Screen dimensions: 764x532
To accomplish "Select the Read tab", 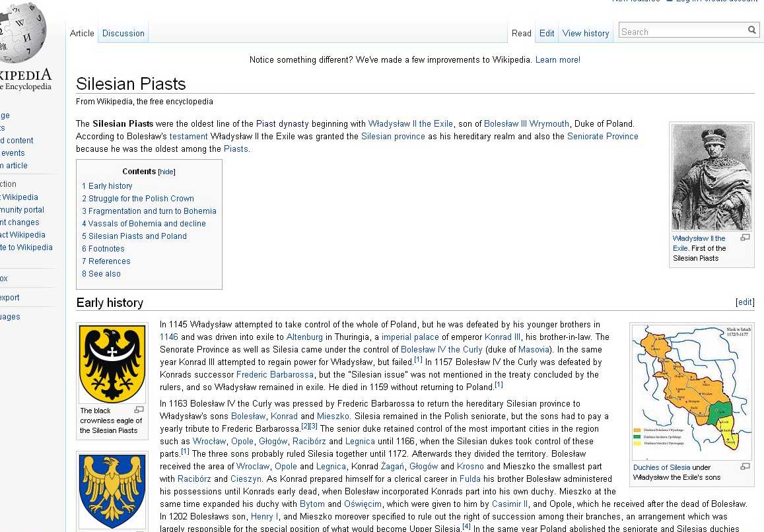I will point(522,33).
